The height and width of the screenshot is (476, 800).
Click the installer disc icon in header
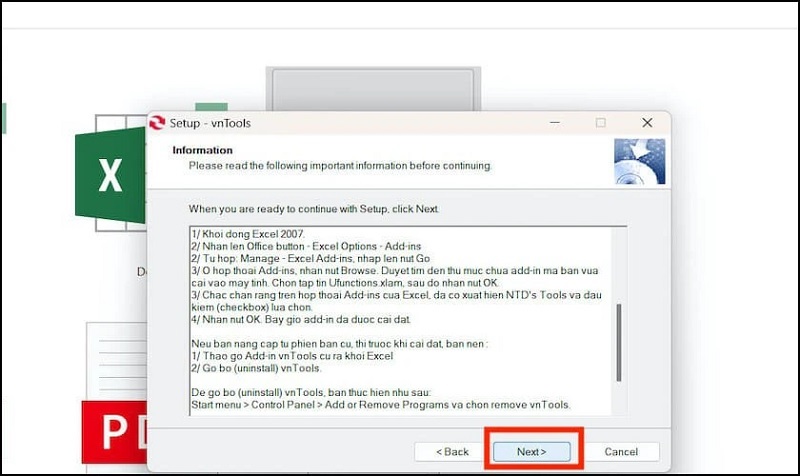pyautogui.click(x=639, y=162)
